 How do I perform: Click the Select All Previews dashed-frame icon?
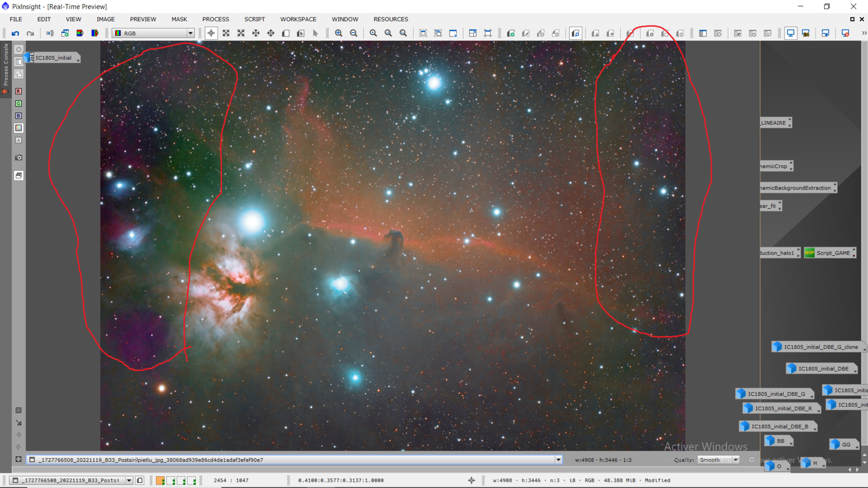point(438,34)
